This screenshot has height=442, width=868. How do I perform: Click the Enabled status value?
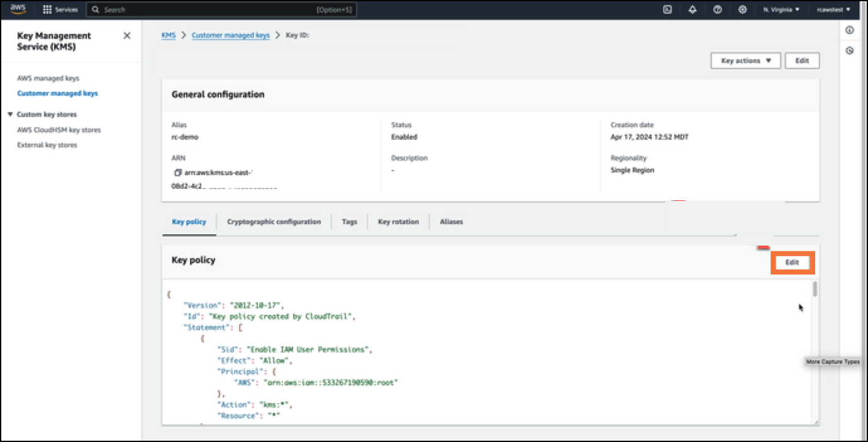[x=404, y=137]
